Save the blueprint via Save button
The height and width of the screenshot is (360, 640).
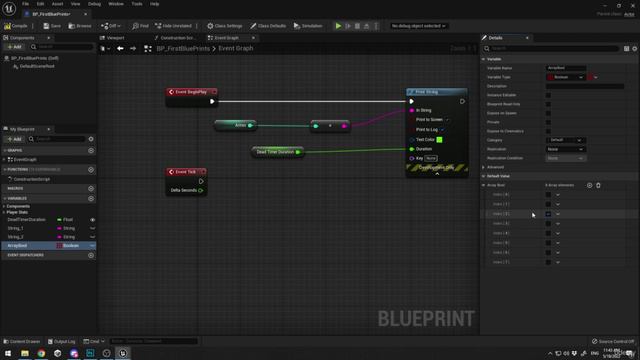tap(52, 26)
